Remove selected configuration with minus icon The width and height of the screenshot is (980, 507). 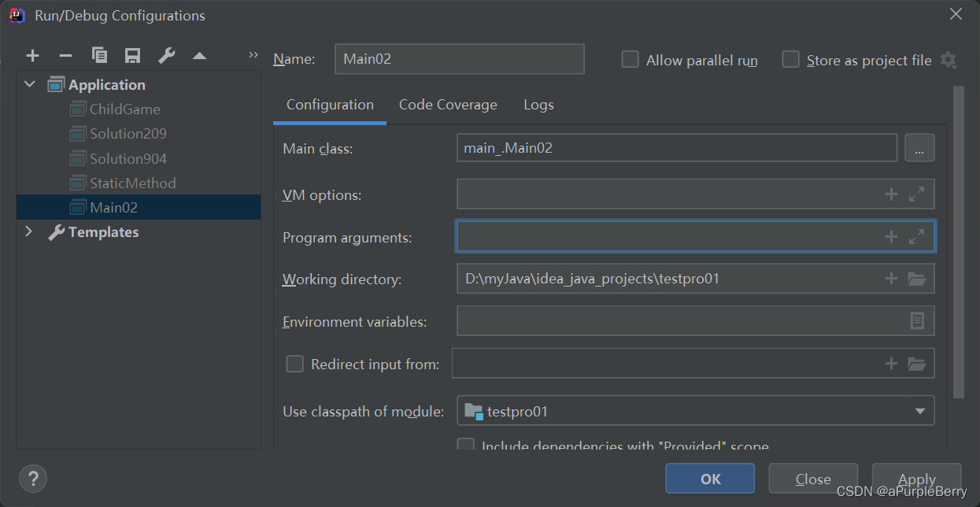coord(66,56)
